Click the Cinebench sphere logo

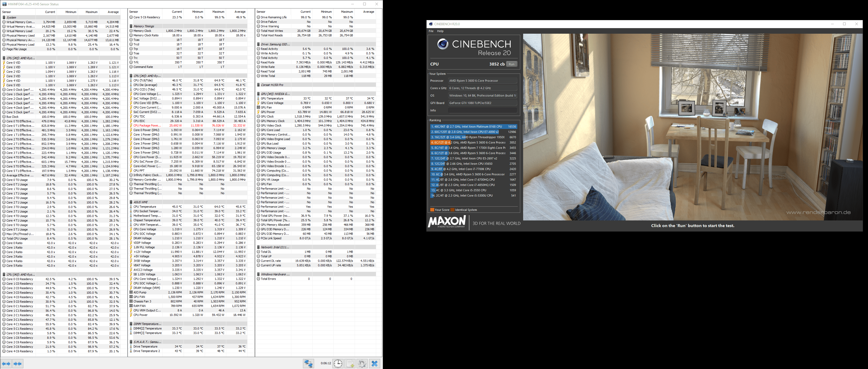point(442,44)
